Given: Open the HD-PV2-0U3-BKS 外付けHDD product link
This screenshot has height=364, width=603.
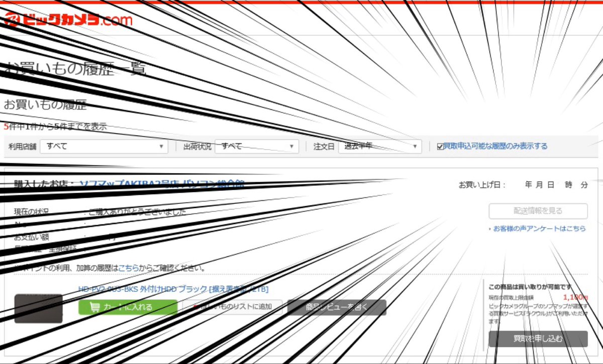Looking at the screenshot, I should pos(173,289).
